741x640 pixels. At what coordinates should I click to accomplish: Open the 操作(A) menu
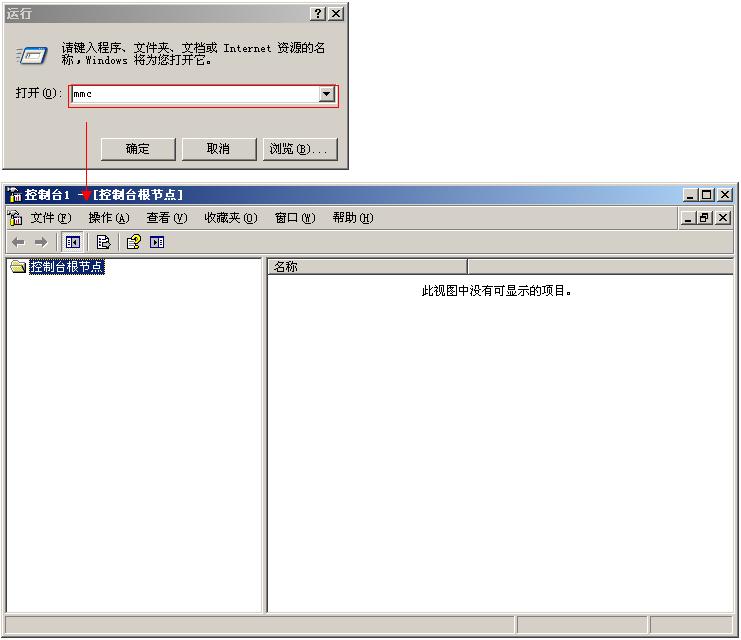pyautogui.click(x=108, y=218)
